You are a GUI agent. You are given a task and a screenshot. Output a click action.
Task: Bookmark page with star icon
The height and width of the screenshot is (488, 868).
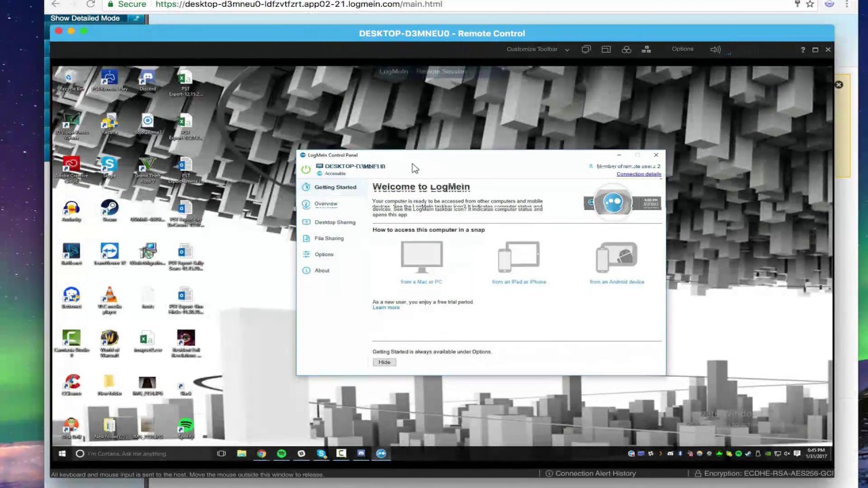(810, 3)
